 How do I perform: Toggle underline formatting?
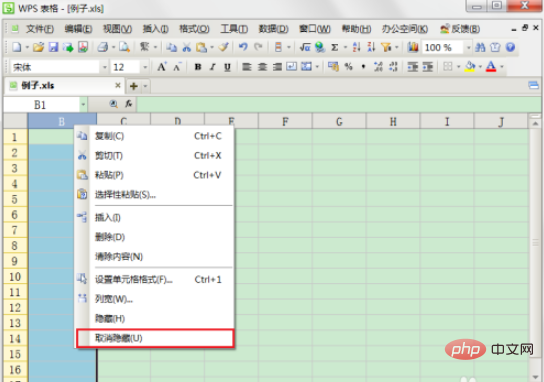pyautogui.click(x=227, y=67)
